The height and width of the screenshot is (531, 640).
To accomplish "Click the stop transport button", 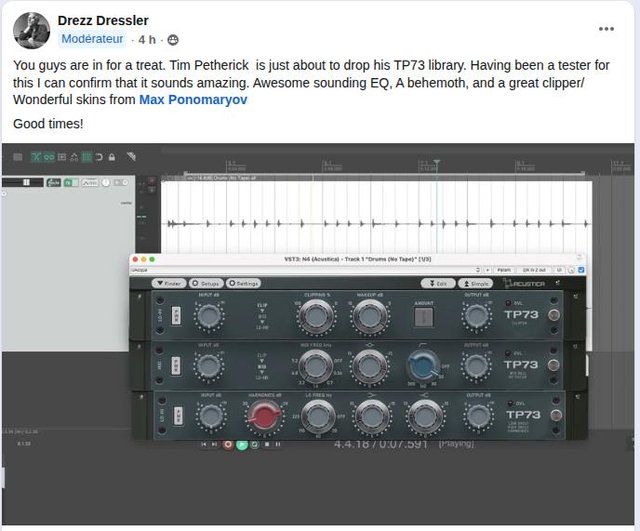I will point(267,444).
